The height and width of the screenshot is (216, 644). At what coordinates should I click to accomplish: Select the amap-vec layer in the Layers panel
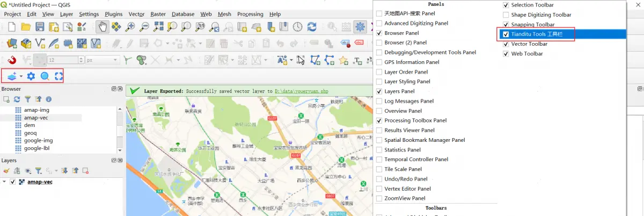click(x=40, y=182)
